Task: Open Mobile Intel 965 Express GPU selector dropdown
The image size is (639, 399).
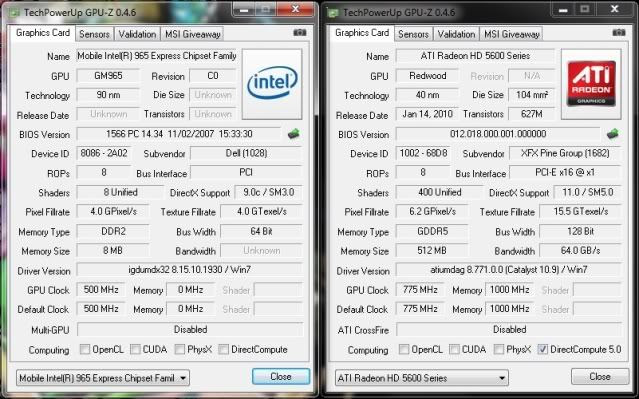Action: pos(103,378)
